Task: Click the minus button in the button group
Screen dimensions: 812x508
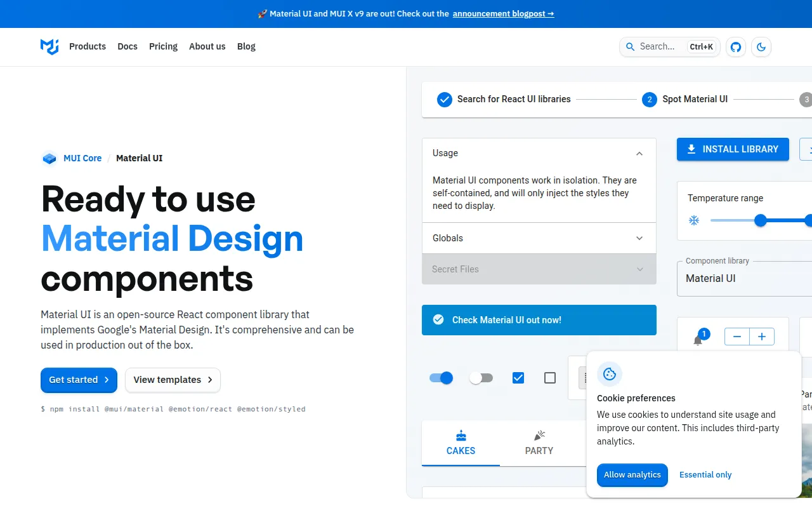Action: pos(737,337)
